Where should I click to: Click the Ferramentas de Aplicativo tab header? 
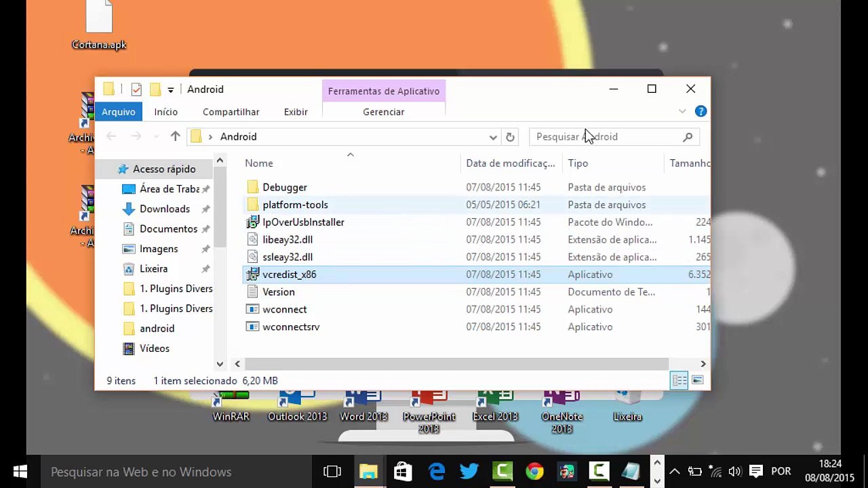click(384, 91)
